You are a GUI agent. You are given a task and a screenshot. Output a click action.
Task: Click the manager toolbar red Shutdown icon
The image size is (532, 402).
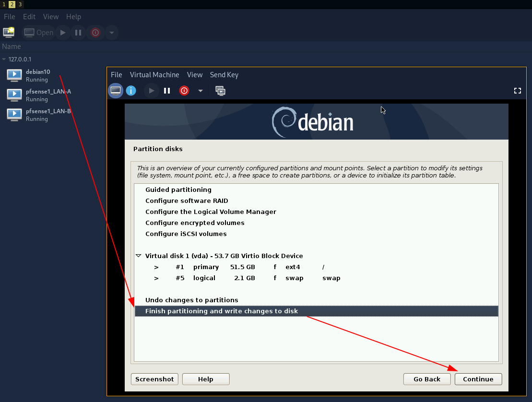click(x=95, y=33)
